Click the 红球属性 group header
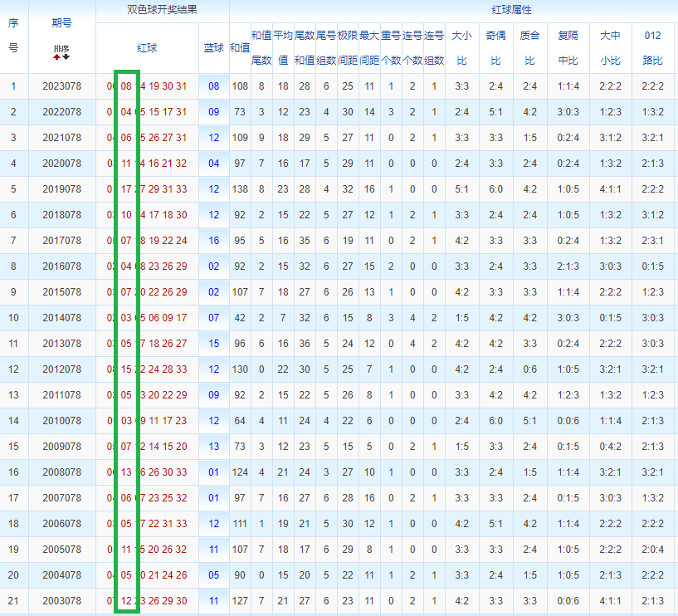Image resolution: width=678 pixels, height=616 pixels. pyautogui.click(x=511, y=10)
